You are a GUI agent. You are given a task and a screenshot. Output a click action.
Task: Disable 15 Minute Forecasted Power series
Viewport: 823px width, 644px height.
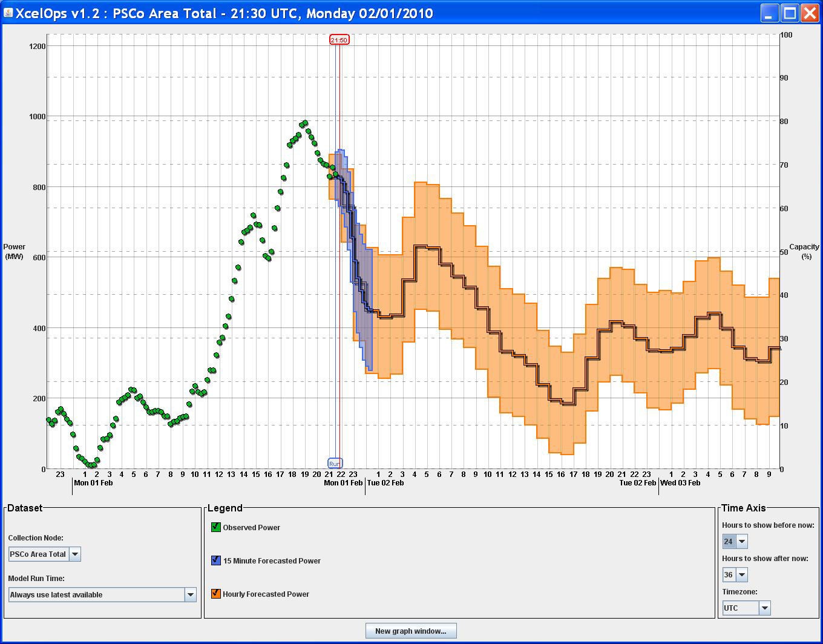pyautogui.click(x=216, y=560)
